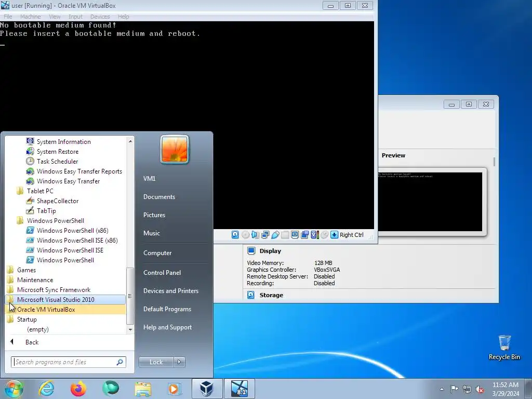The width and height of the screenshot is (532, 399).
Task: Open the Devices menu
Action: (100, 17)
